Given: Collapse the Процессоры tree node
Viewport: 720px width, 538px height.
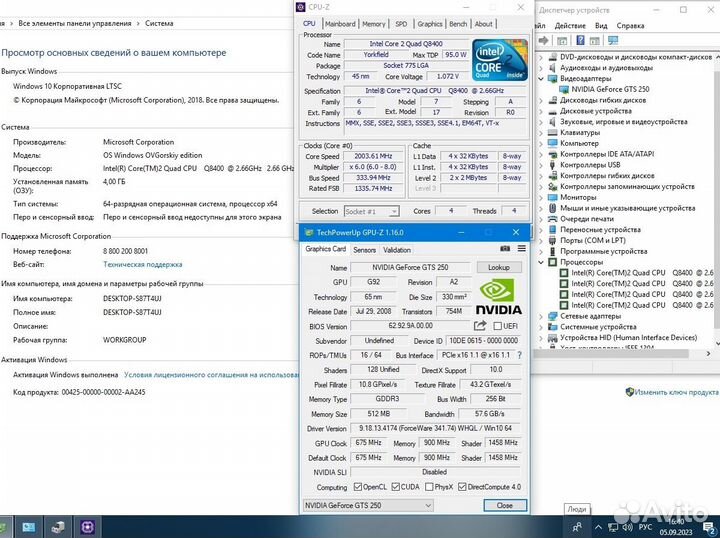Looking at the screenshot, I should pyautogui.click(x=541, y=262).
